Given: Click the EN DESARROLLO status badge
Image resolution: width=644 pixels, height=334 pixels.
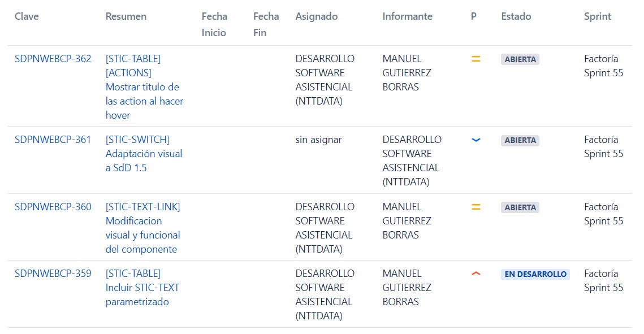Looking at the screenshot, I should tap(535, 274).
